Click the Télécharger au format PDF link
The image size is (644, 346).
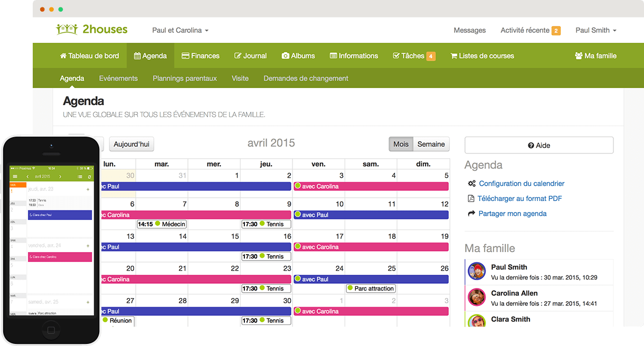[519, 199]
